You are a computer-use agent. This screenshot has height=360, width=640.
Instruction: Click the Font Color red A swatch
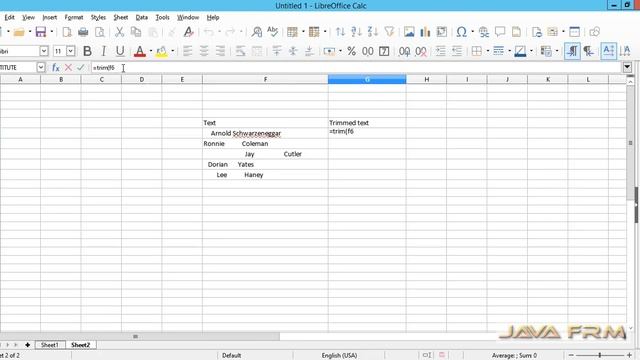(140, 51)
